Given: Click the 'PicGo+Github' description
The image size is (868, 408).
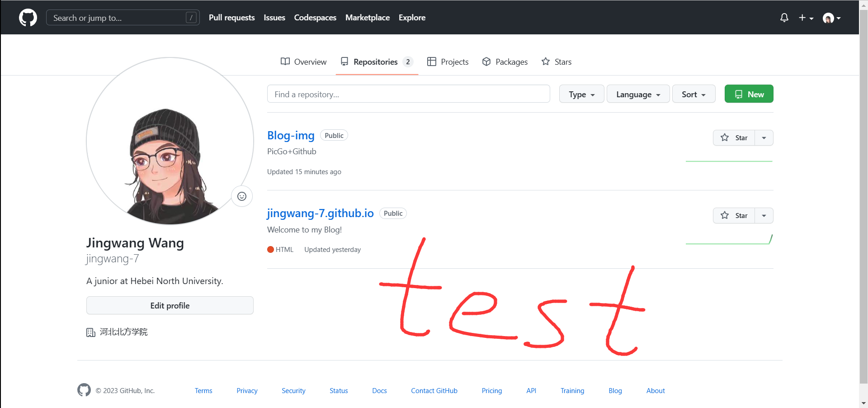Looking at the screenshot, I should point(292,152).
